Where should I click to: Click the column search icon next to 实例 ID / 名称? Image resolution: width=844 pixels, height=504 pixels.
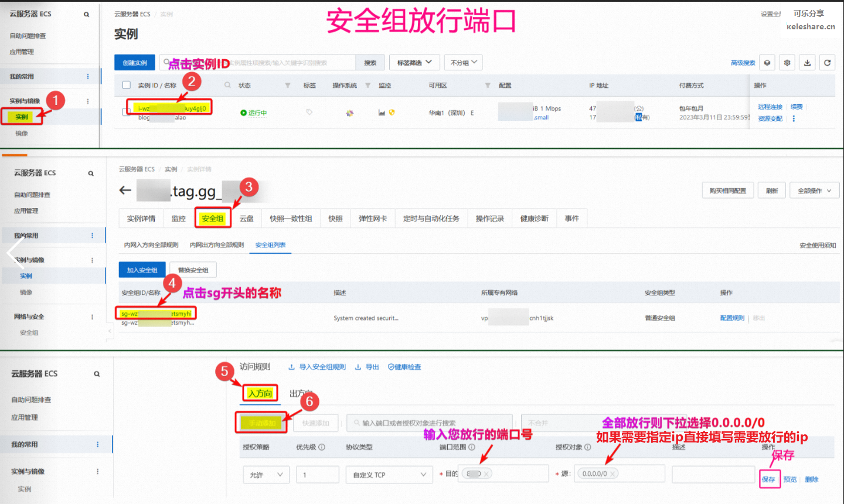(227, 86)
